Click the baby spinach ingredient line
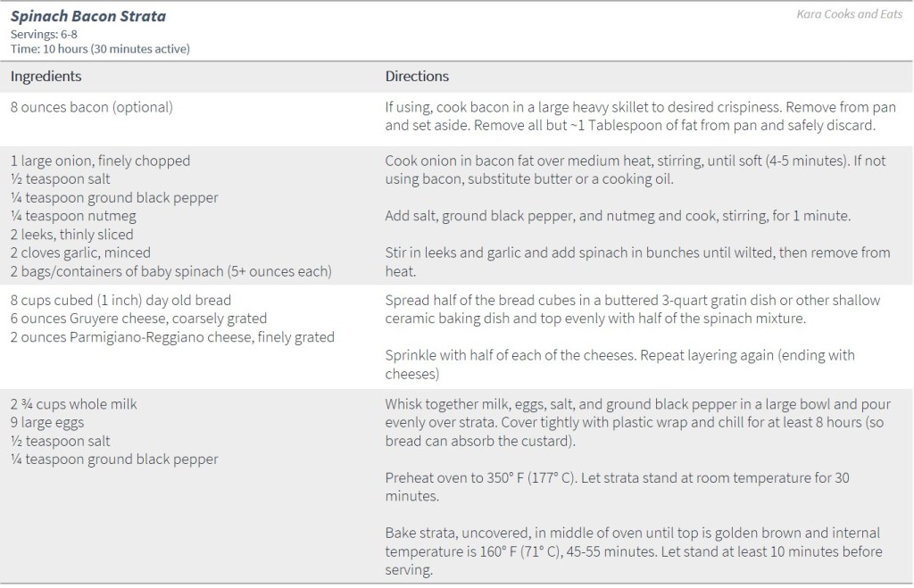Screen dimensions: 914x588 point(170,271)
